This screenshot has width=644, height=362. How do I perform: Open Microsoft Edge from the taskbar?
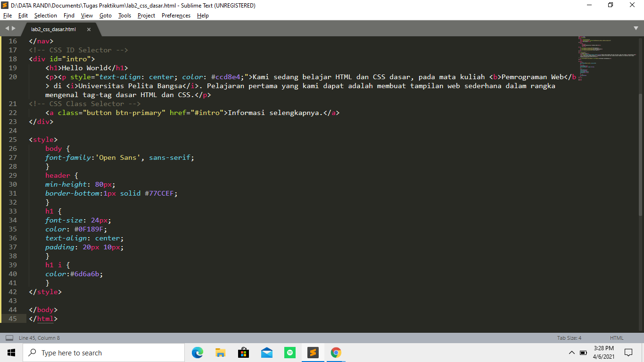coord(197,352)
